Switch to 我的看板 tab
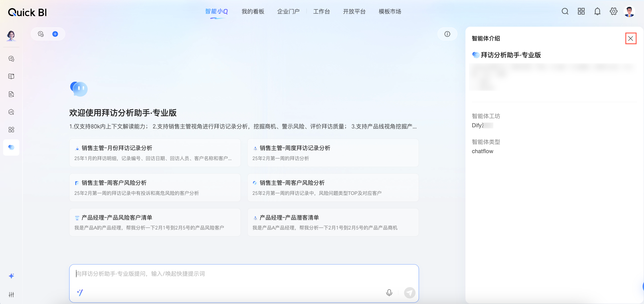 (253, 11)
